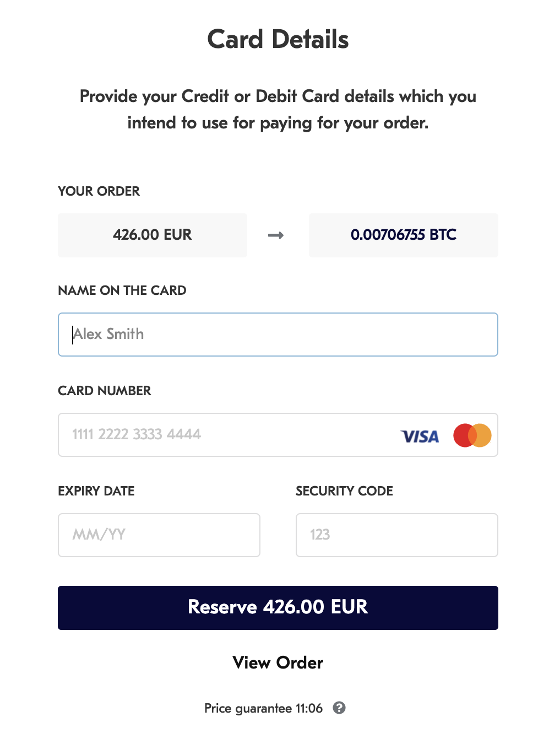This screenshot has height=733, width=560.
Task: Click the 426.00 EUR amount box
Action: pos(153,235)
